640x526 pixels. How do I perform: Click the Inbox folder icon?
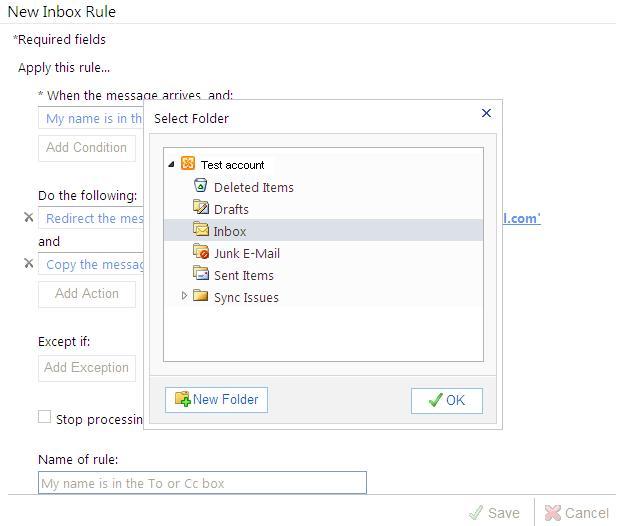(200, 230)
